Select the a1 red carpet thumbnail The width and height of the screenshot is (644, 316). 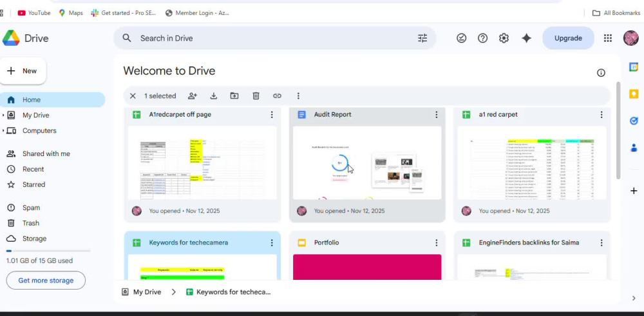point(532,163)
